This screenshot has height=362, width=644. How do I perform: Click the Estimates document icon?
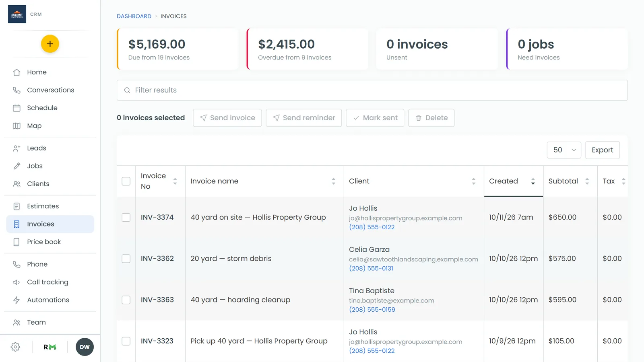pos(17,206)
